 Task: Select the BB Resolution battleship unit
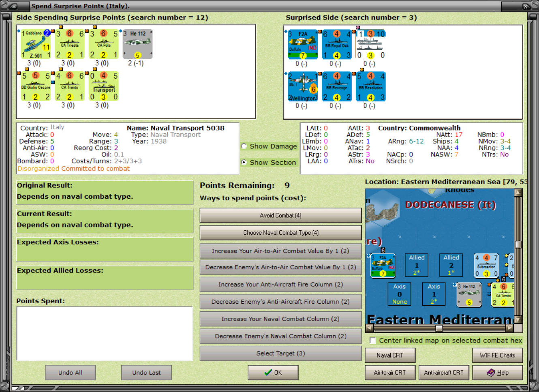coord(371,86)
